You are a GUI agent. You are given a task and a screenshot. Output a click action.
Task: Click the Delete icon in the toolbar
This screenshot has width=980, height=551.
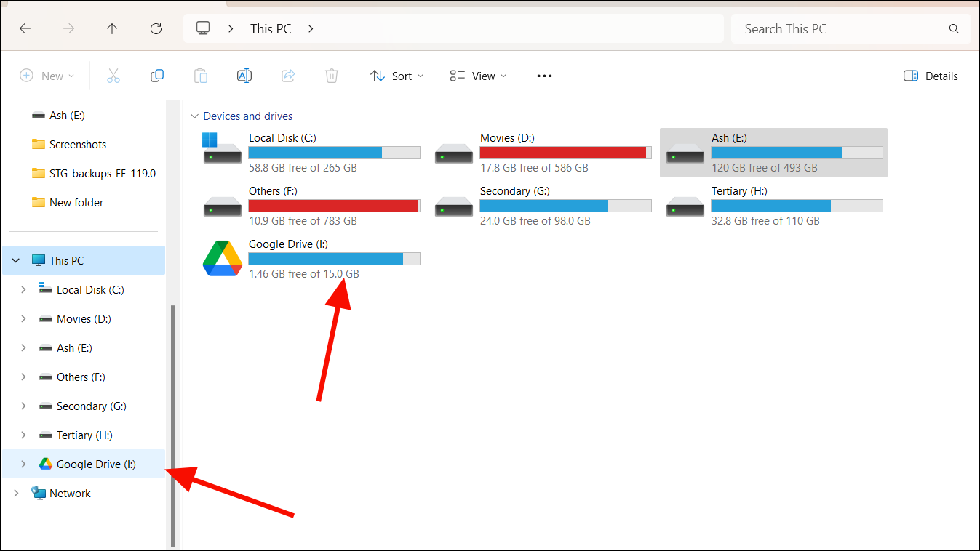(x=332, y=75)
